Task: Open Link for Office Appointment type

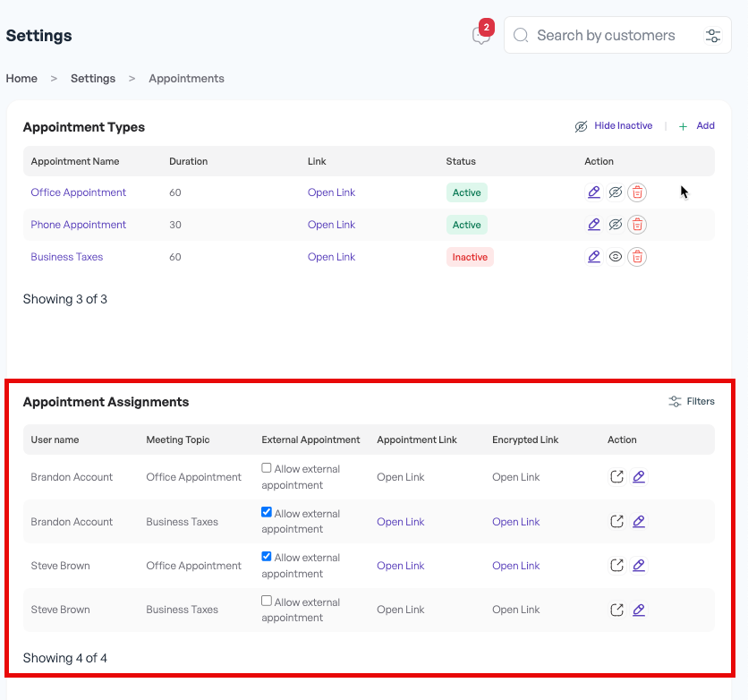Action: (332, 192)
